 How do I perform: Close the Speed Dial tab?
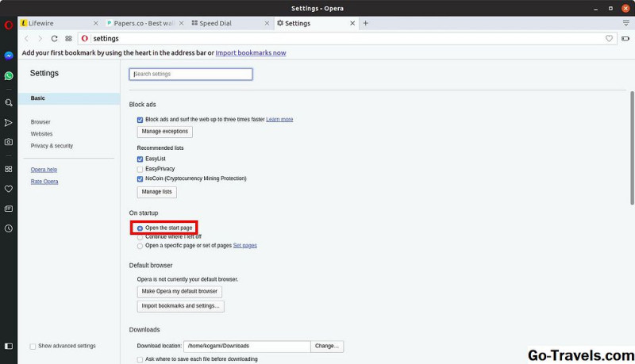coord(267,24)
